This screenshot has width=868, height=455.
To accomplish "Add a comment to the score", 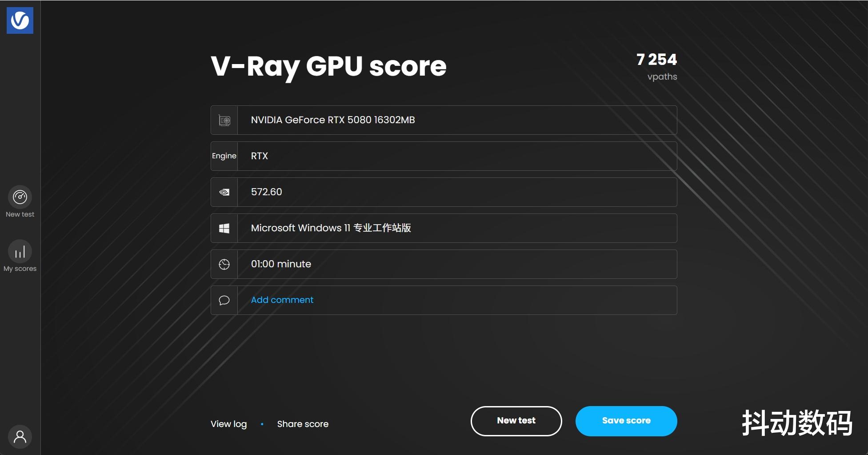I will coord(282,300).
